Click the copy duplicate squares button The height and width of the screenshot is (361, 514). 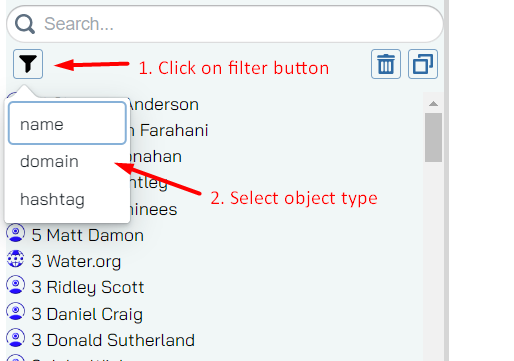(423, 64)
